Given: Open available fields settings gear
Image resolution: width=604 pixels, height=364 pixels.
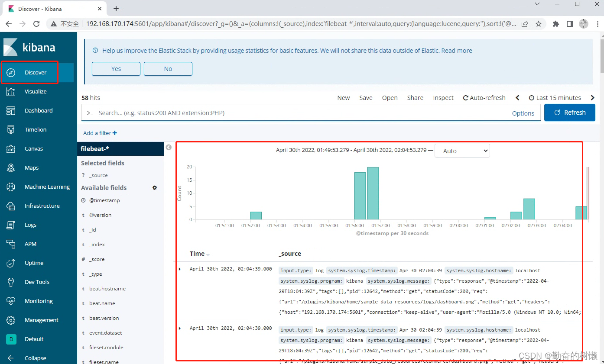Looking at the screenshot, I should click(155, 188).
